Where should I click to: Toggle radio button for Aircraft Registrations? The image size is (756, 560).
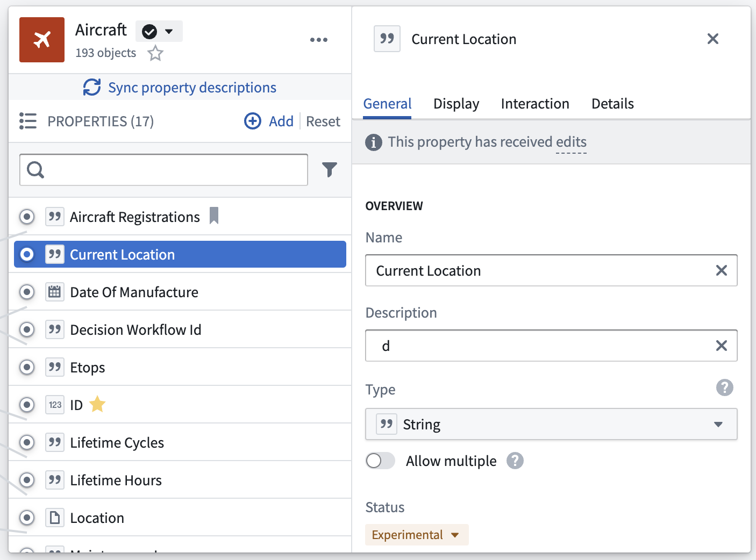coord(27,217)
